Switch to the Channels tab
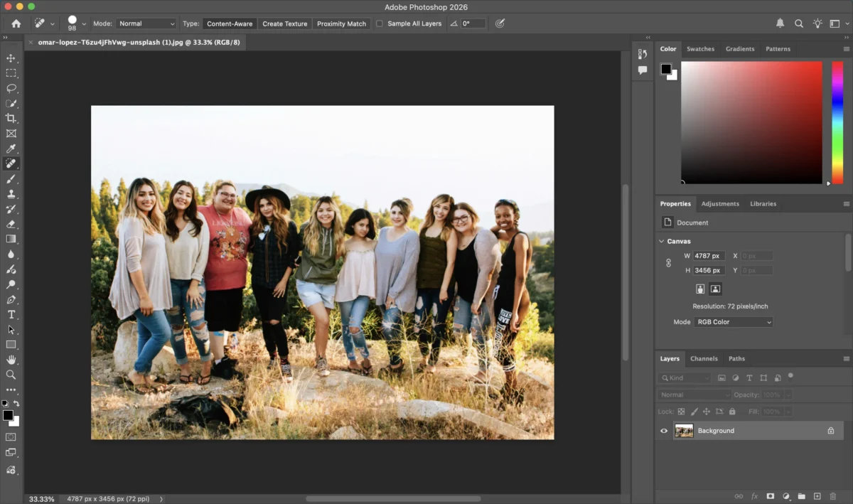853x504 pixels. click(x=704, y=358)
